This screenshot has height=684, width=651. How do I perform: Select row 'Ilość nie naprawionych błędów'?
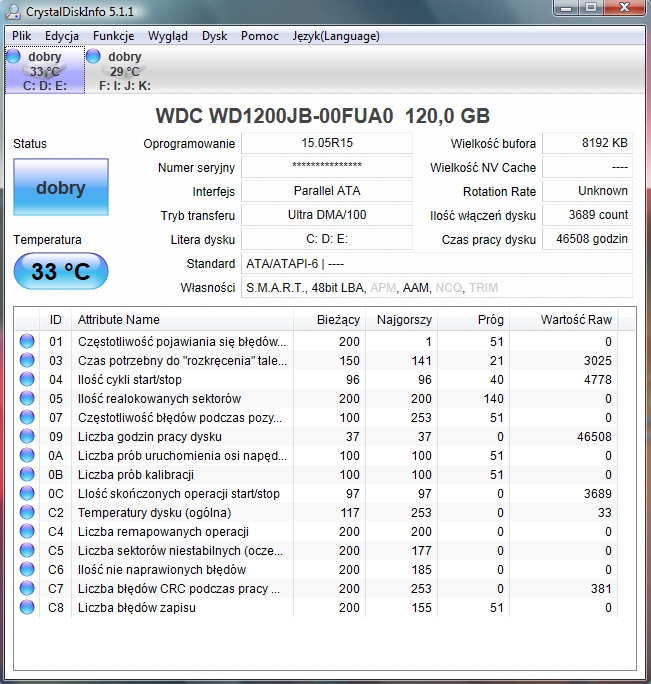[x=316, y=569]
